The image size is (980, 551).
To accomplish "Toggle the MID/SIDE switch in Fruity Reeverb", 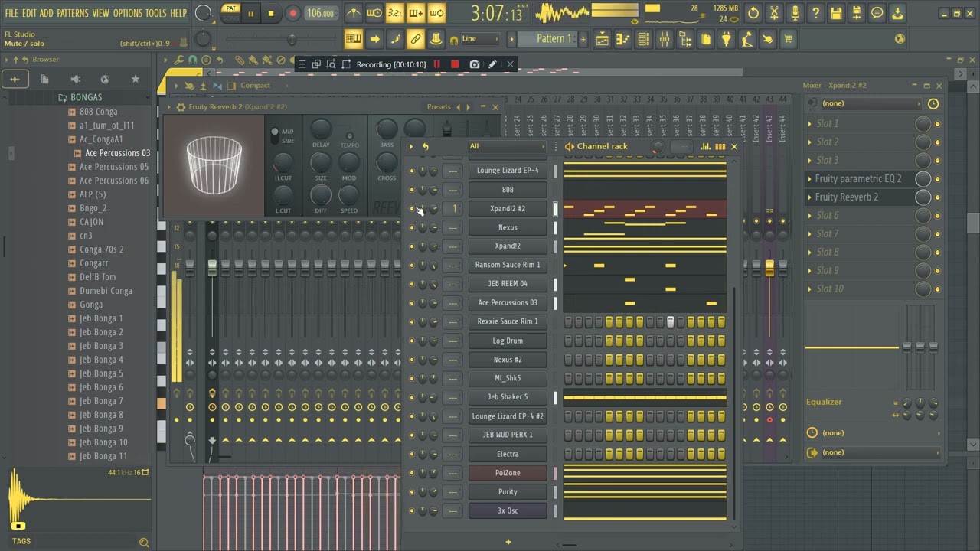I will click(275, 136).
